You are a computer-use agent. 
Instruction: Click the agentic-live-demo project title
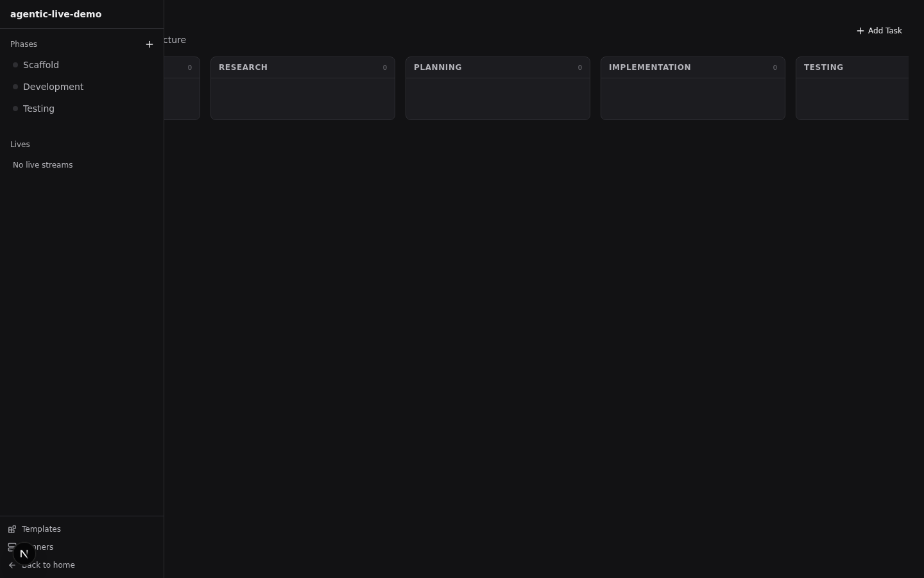(56, 14)
